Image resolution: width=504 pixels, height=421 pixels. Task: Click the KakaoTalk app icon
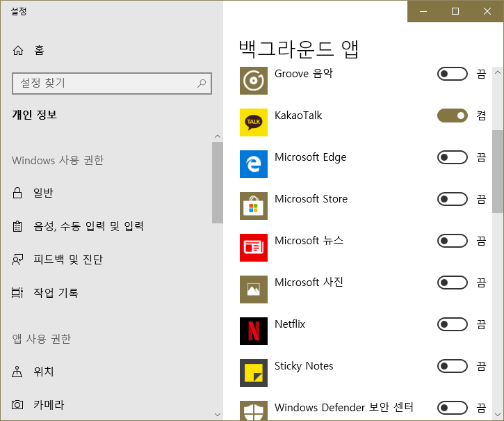tap(254, 122)
